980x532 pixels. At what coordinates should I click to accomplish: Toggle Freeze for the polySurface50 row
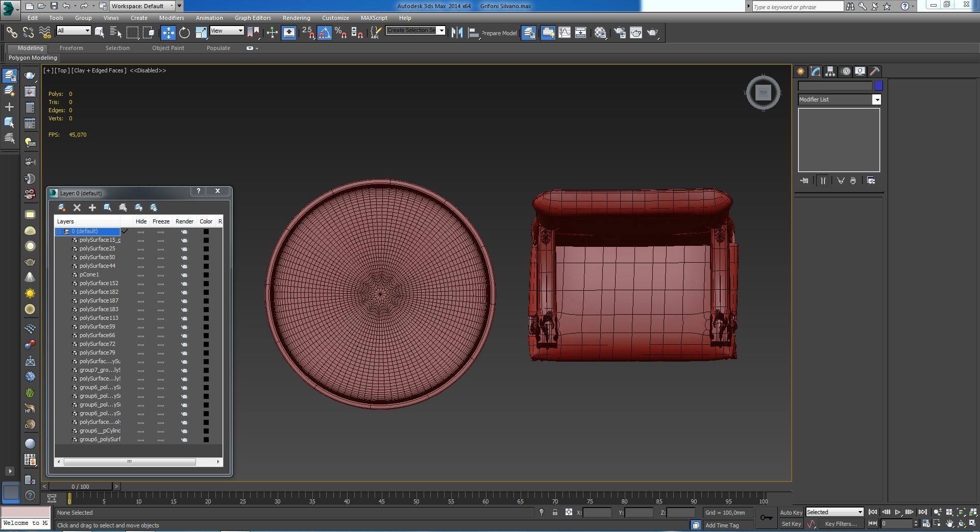(x=161, y=258)
